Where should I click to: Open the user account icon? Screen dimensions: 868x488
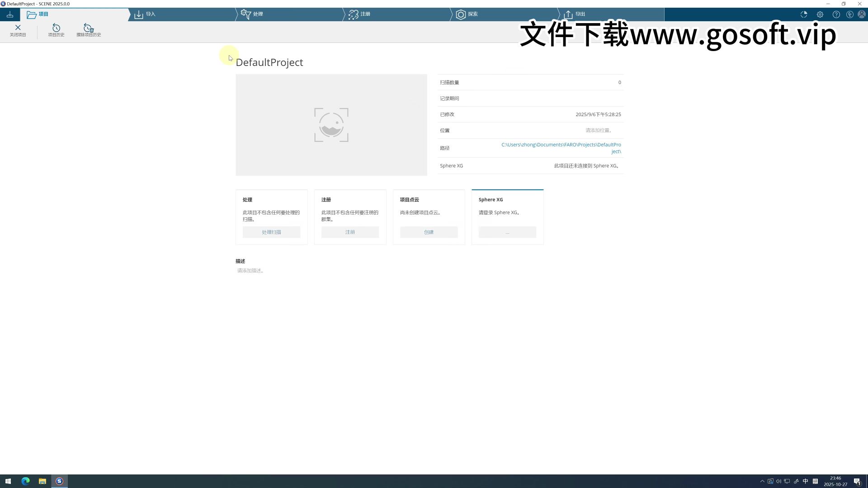(x=862, y=14)
